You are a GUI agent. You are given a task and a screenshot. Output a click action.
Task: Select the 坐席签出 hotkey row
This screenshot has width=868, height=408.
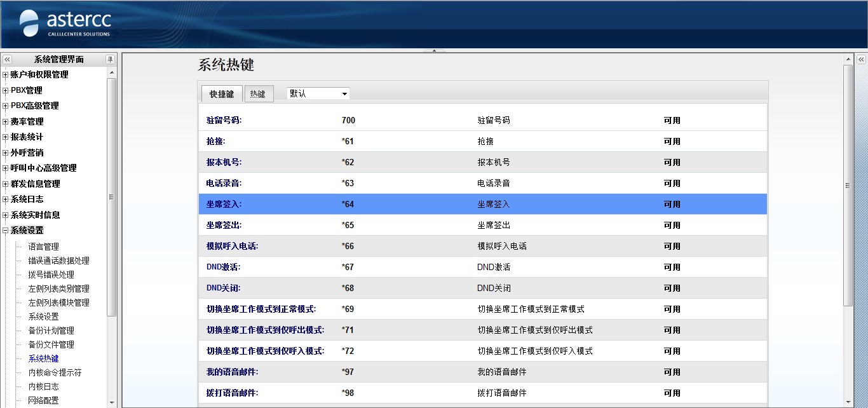[x=482, y=226]
